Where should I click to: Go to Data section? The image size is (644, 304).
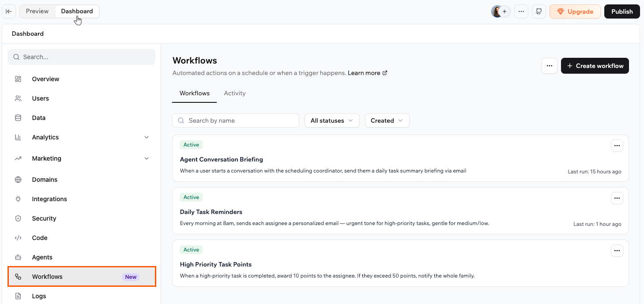82,118
